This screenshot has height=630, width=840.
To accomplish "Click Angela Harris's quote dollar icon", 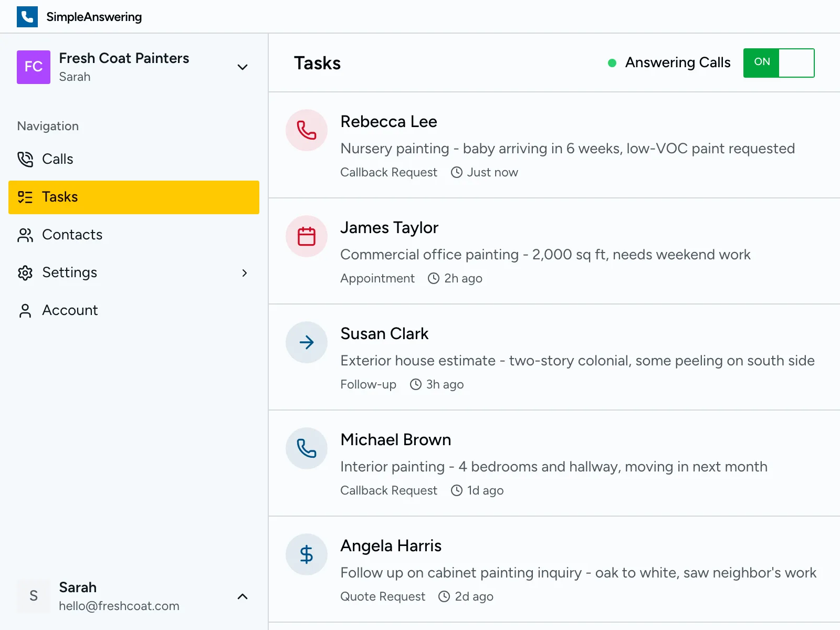I will pyautogui.click(x=306, y=554).
